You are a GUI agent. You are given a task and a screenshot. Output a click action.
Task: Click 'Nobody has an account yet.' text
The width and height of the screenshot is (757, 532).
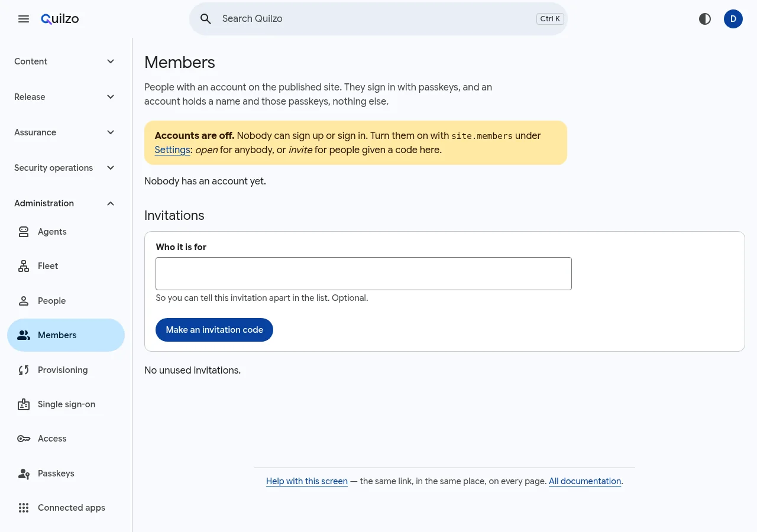(205, 181)
